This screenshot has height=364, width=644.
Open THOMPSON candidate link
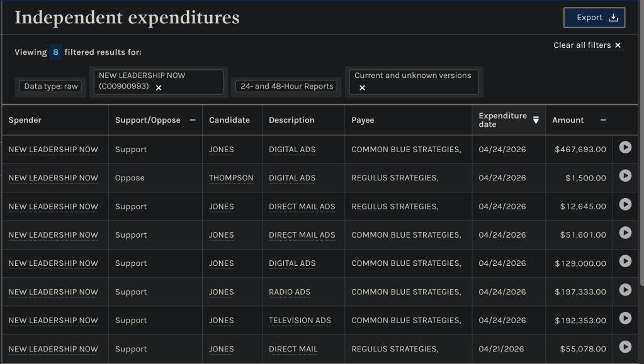(x=231, y=178)
